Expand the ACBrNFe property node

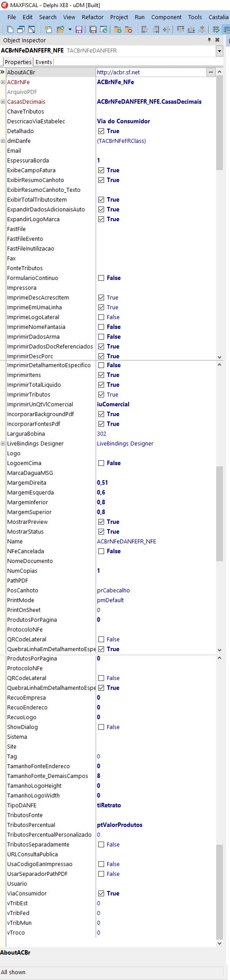coord(3,82)
